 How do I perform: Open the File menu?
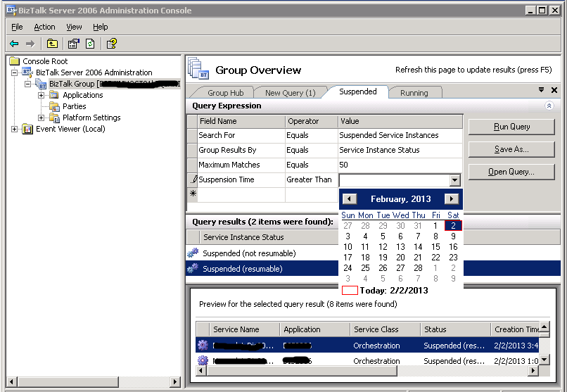pos(17,27)
